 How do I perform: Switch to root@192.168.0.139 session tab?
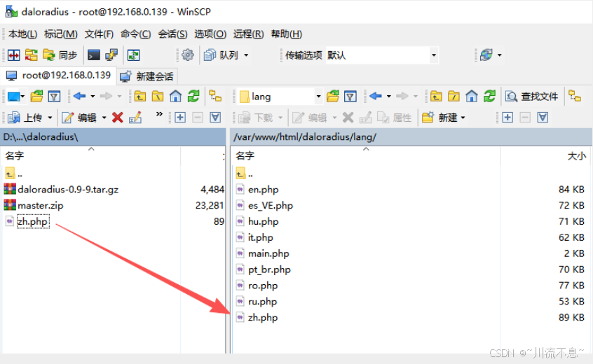58,76
